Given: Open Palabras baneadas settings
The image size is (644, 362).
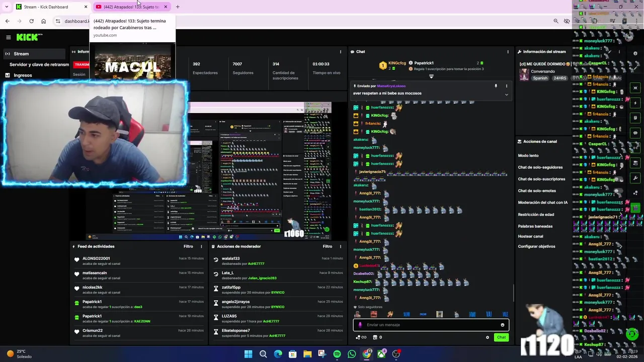Looking at the screenshot, I should [535, 226].
